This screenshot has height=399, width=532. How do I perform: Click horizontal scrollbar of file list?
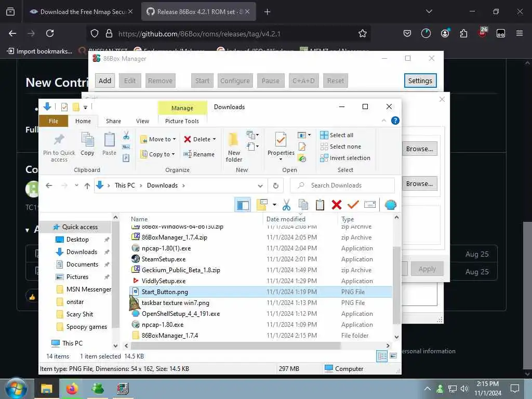[235, 345]
